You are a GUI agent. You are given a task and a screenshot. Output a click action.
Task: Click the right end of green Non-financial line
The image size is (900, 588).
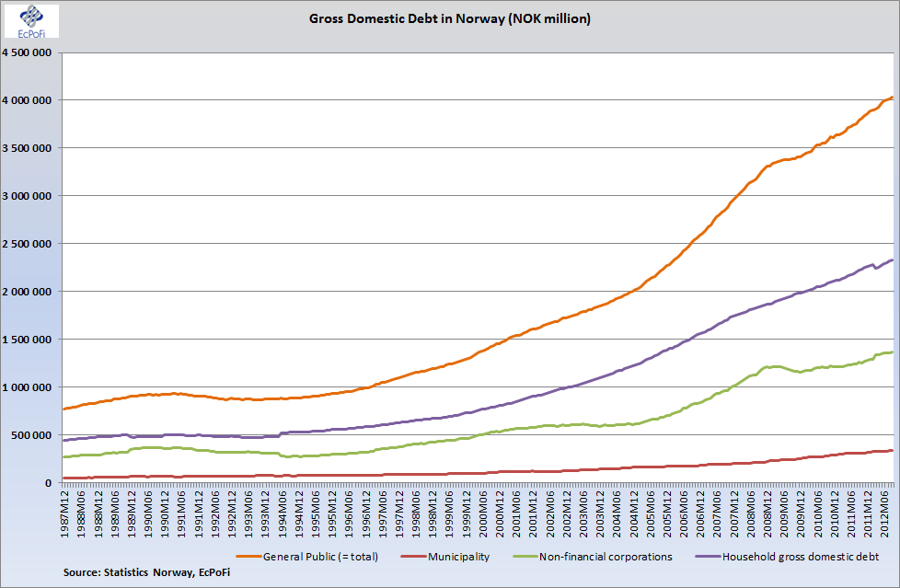point(892,352)
